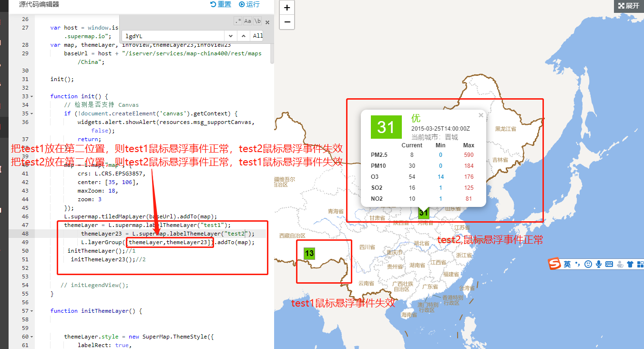Collapse code fold at line 57

pyautogui.click(x=32, y=311)
